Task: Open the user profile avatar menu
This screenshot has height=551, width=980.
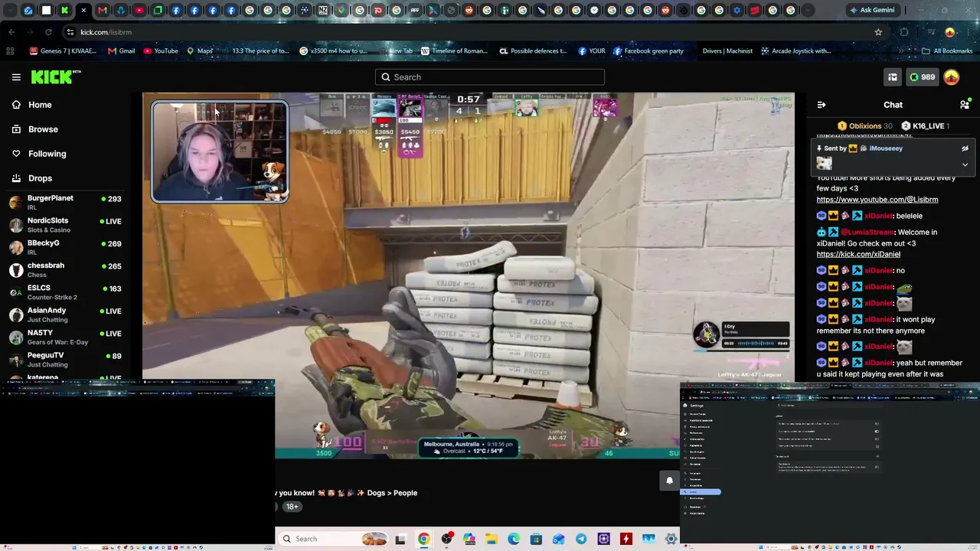Action: click(952, 77)
